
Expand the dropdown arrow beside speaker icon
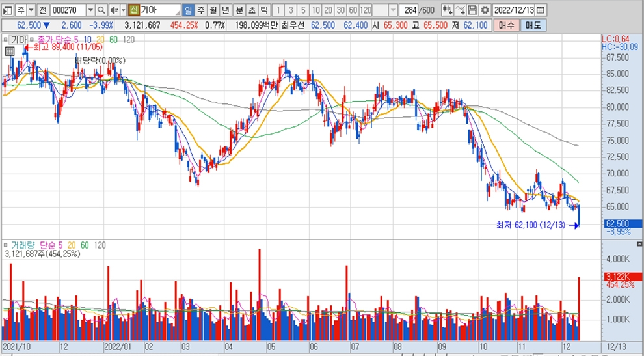click(123, 10)
